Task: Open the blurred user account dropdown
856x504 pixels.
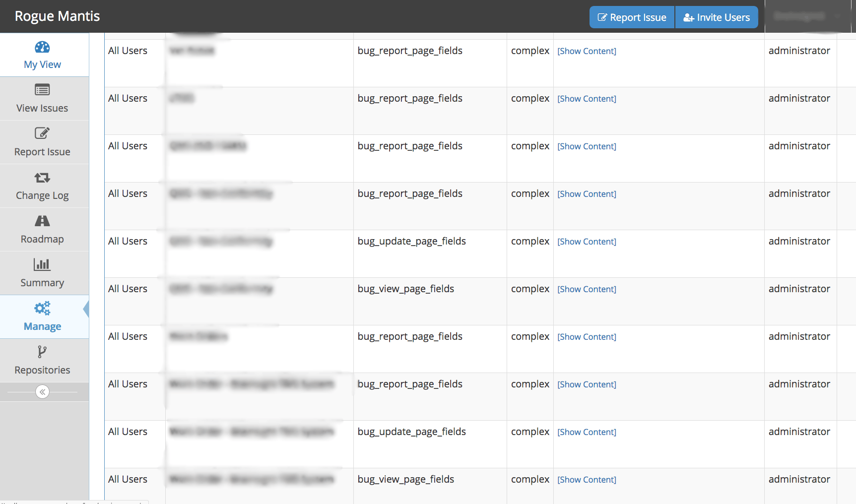Action: coord(807,16)
